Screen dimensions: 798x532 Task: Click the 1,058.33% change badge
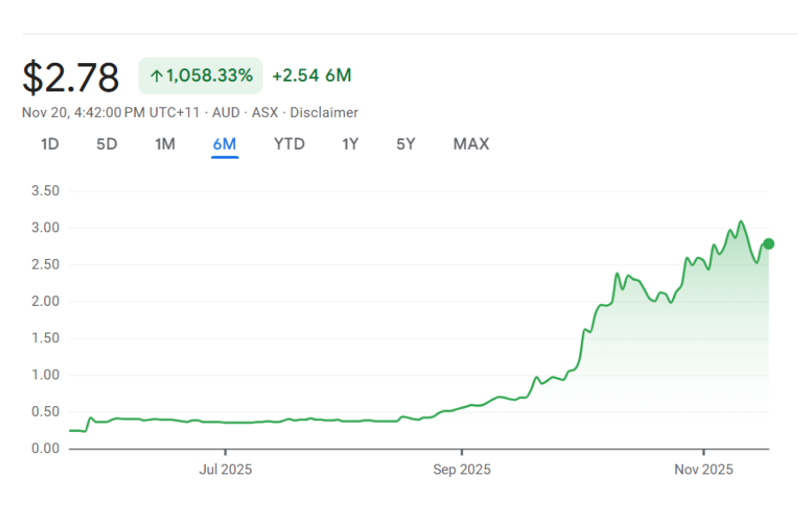coord(200,76)
